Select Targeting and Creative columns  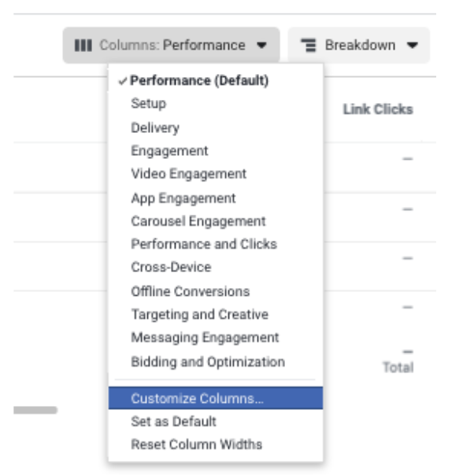[216, 315]
